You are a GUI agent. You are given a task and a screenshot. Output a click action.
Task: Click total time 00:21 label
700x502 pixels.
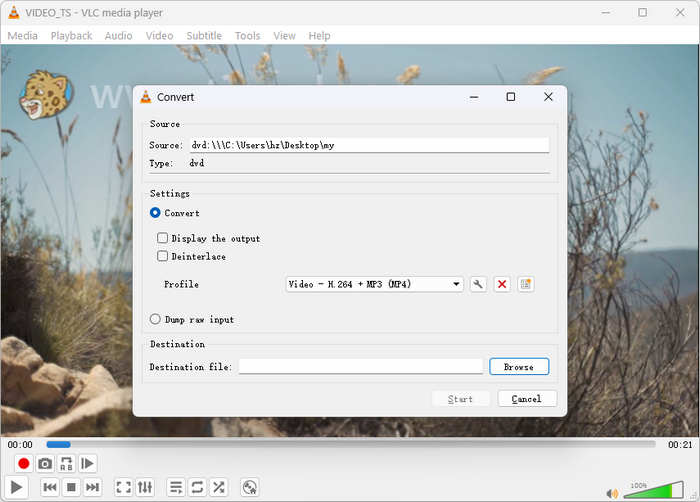point(679,444)
